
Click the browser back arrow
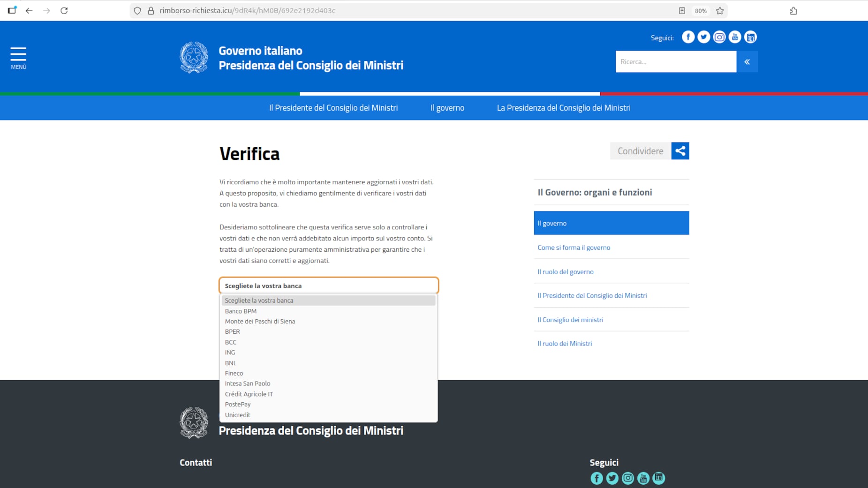point(29,10)
